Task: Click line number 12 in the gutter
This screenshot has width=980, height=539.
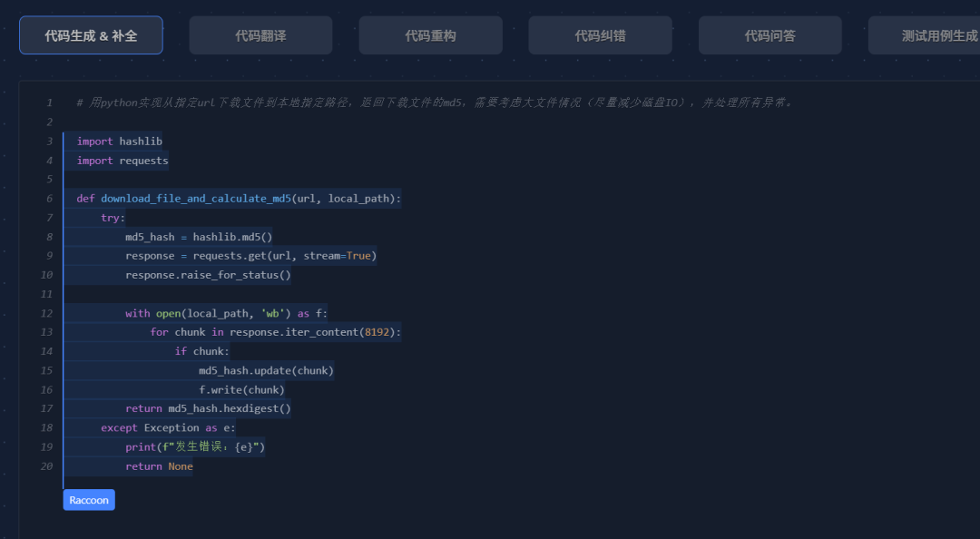Action: point(47,313)
